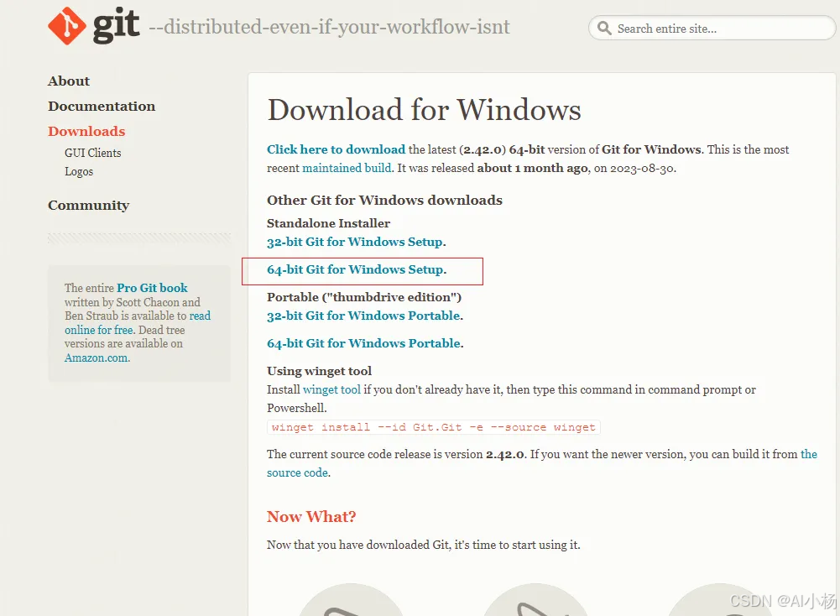
Task: Download 32-bit Git for Windows Portable
Action: 365,316
